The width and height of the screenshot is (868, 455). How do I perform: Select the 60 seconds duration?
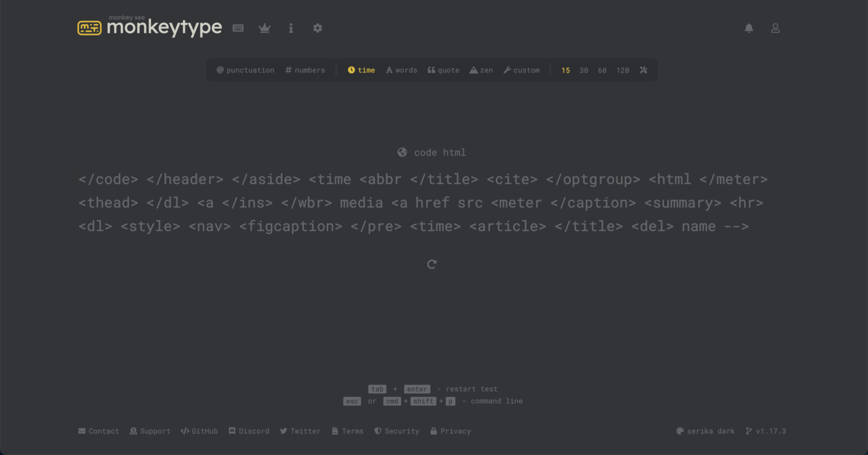pyautogui.click(x=602, y=70)
